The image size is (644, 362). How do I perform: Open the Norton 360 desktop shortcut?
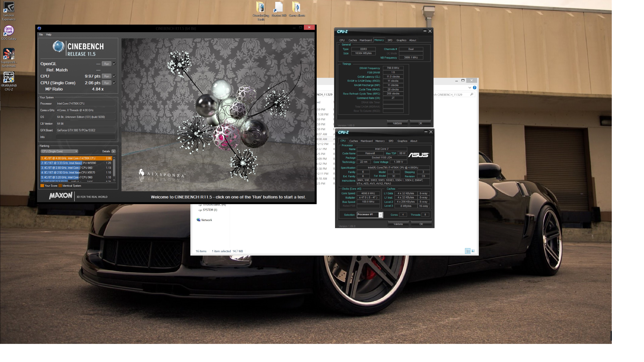279,9
